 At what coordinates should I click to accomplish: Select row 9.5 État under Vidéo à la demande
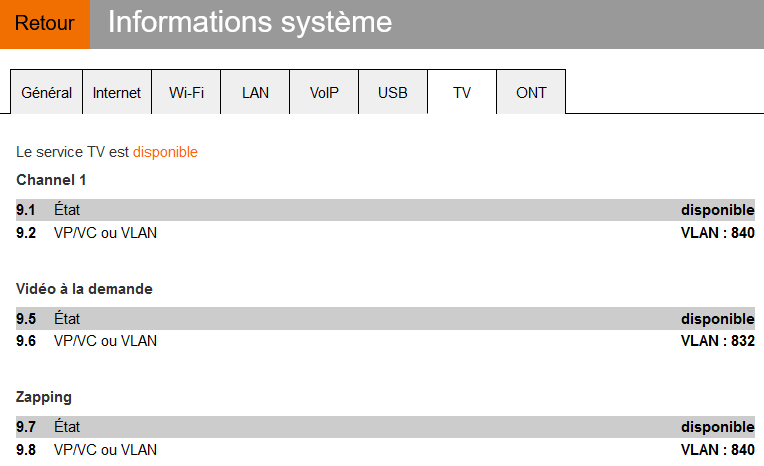coord(67,319)
